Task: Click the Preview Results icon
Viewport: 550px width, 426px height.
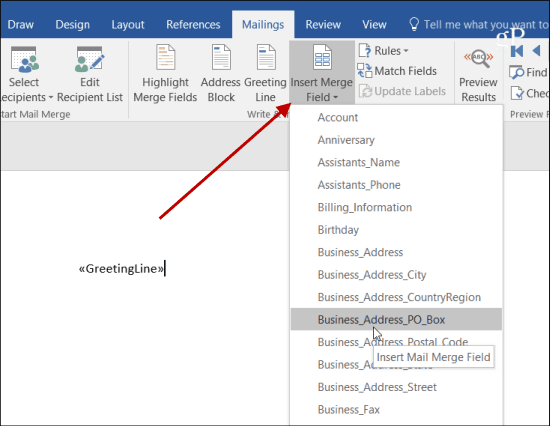Action: (479, 59)
